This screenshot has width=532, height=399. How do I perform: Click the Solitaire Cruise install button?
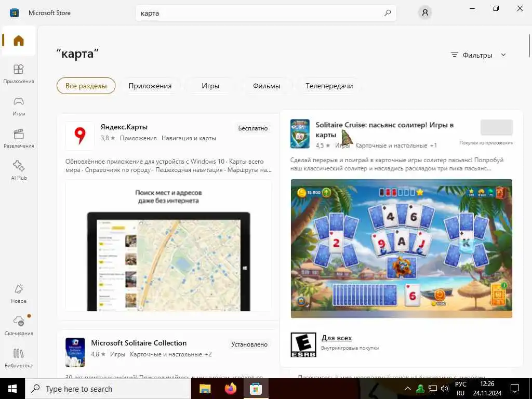click(x=496, y=128)
